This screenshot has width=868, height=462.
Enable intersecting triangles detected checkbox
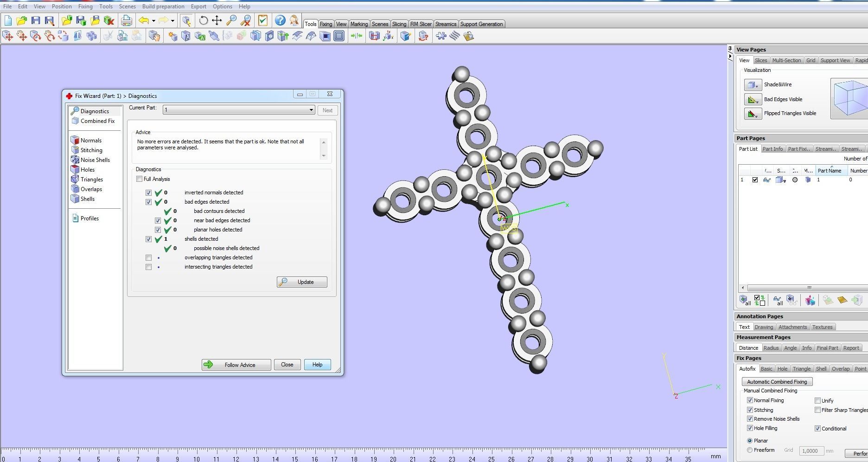[148, 267]
